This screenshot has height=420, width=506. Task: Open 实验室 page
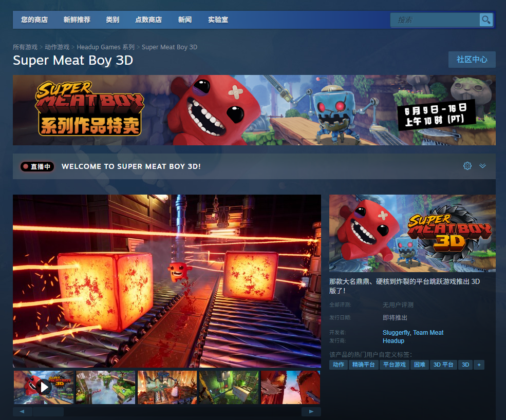pyautogui.click(x=218, y=20)
